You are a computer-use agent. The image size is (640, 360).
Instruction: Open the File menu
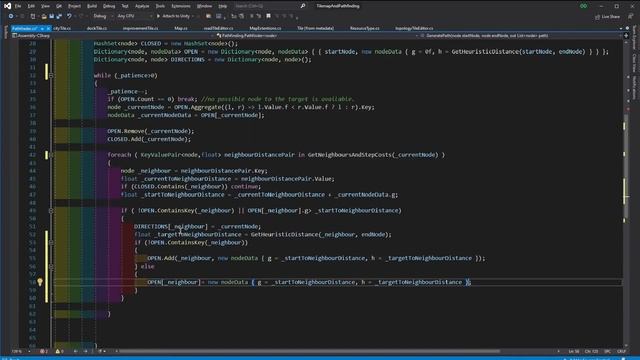pos(18,6)
